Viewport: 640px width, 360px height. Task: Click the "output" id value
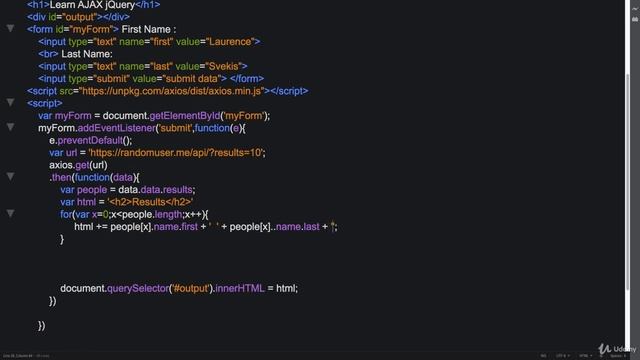tap(80, 17)
